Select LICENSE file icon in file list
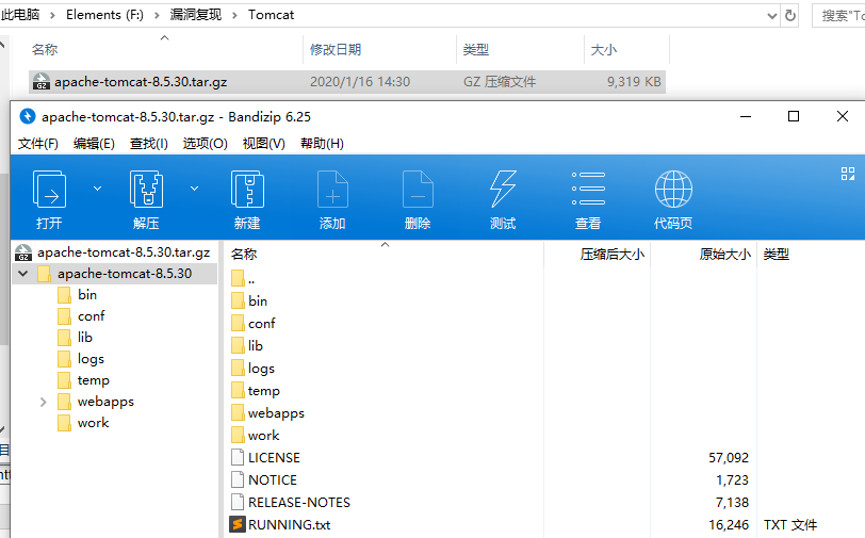The image size is (865, 538). [x=237, y=457]
